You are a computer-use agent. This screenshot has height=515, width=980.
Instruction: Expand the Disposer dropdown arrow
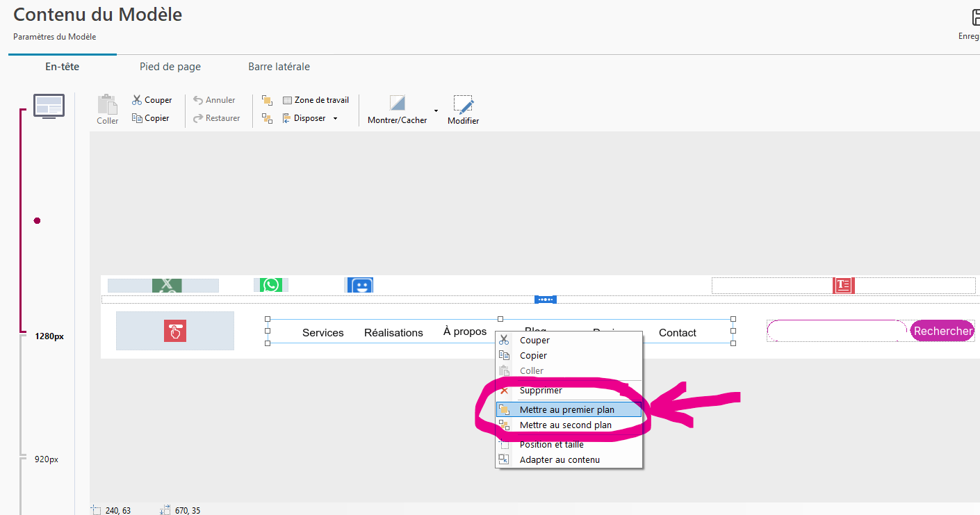coord(335,119)
